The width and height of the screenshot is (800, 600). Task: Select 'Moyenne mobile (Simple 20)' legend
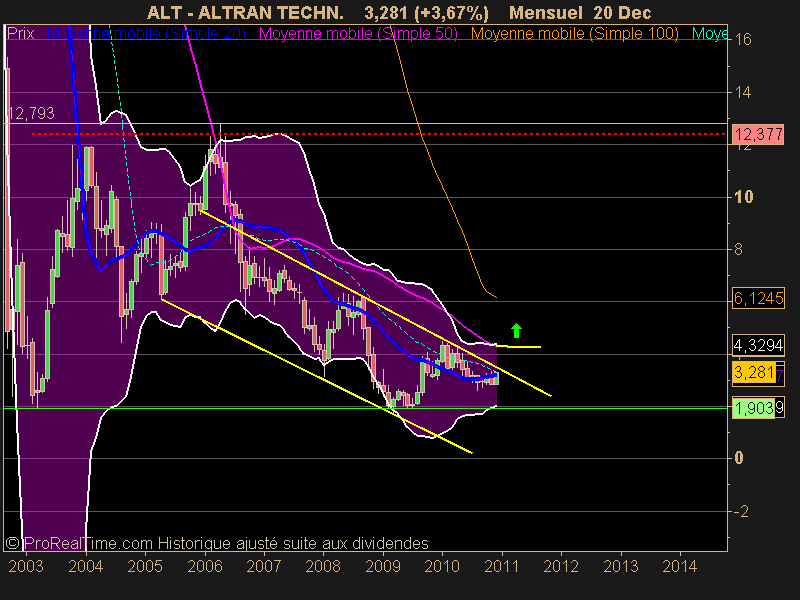[x=146, y=34]
